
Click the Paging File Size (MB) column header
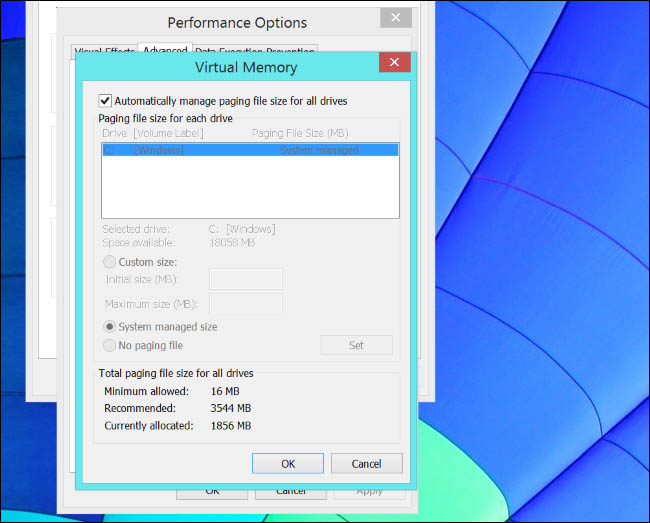click(x=300, y=133)
